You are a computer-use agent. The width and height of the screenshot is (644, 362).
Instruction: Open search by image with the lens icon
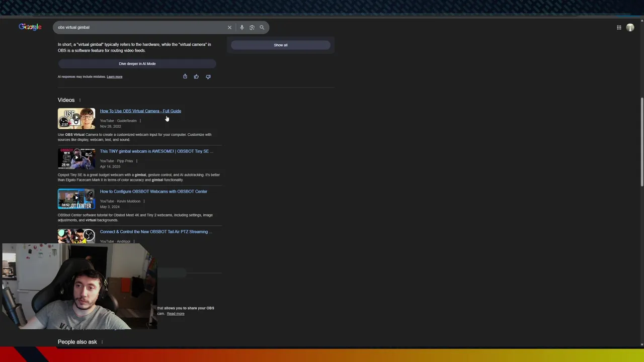(x=252, y=28)
